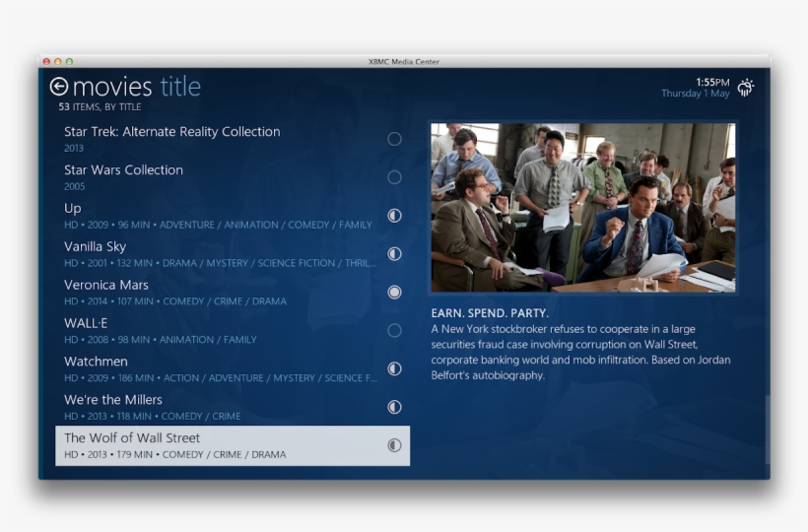This screenshot has height=532, width=808.
Task: Toggle watched indicator for Veronica Mars
Action: click(x=394, y=292)
